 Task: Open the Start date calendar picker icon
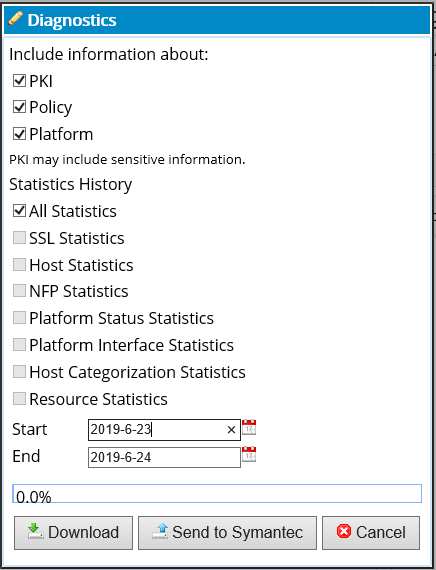coord(249,427)
